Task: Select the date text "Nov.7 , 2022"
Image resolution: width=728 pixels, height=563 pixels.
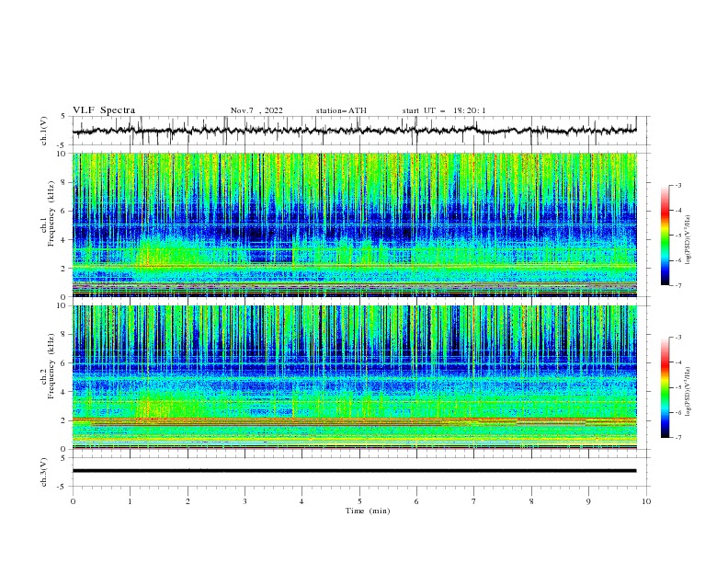Action: (x=256, y=110)
